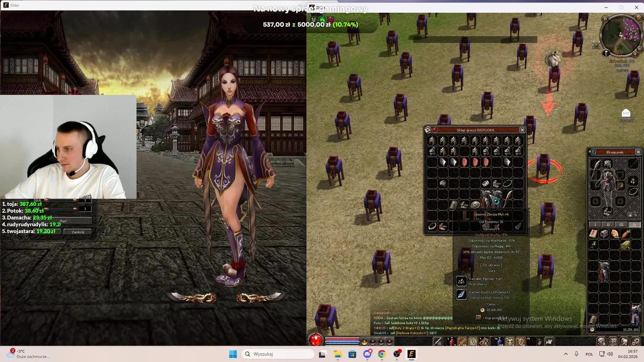The image size is (644, 362).
Task: Select the wood plank item in inventory
Action: pos(626,244)
